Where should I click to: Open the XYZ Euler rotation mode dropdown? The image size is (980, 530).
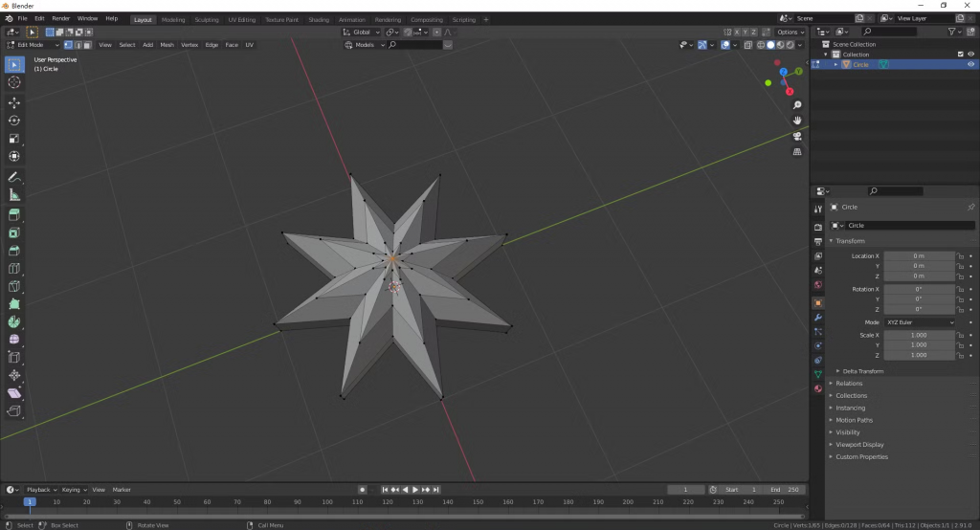pos(920,322)
